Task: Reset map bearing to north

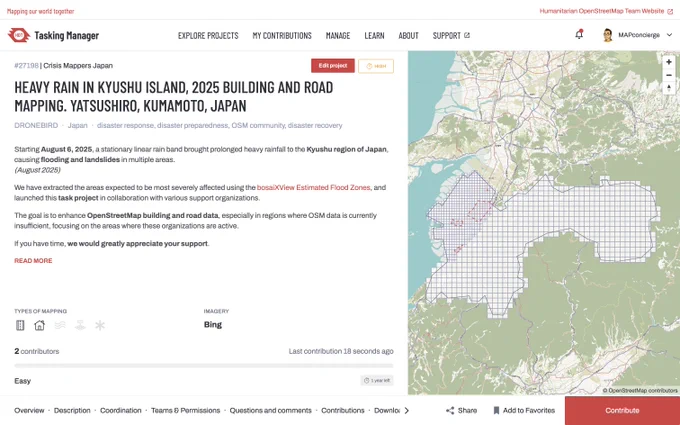Action: click(669, 88)
